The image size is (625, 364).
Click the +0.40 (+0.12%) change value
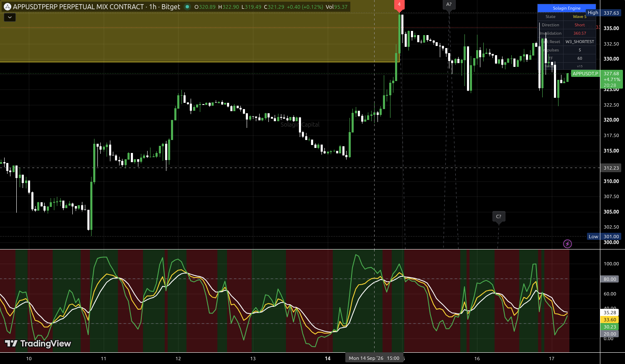[305, 7]
